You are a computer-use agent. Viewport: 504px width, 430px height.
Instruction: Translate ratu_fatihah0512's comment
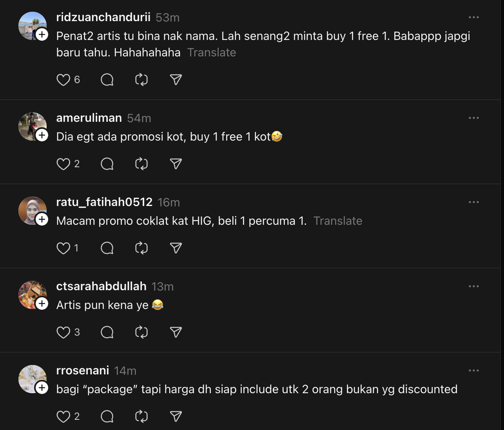[338, 221]
